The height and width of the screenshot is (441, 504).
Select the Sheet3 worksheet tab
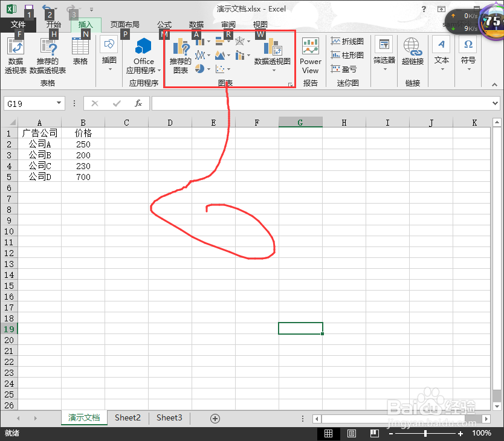coord(169,417)
